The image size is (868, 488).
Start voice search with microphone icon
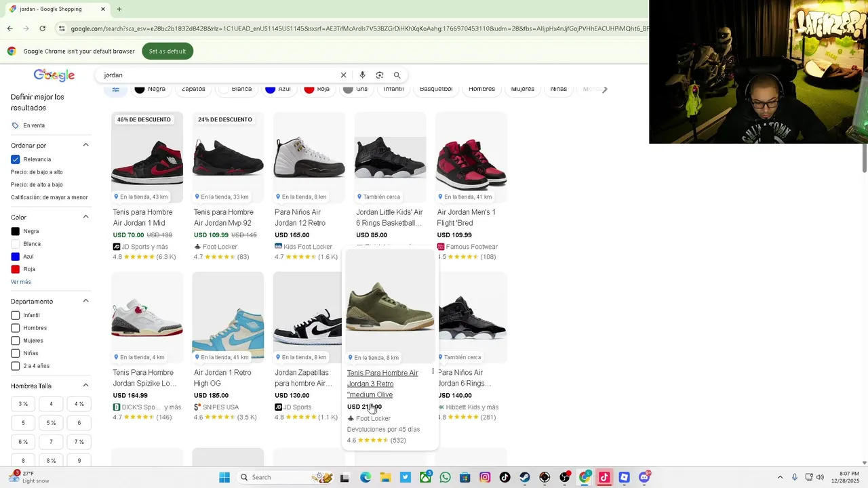[x=362, y=75]
